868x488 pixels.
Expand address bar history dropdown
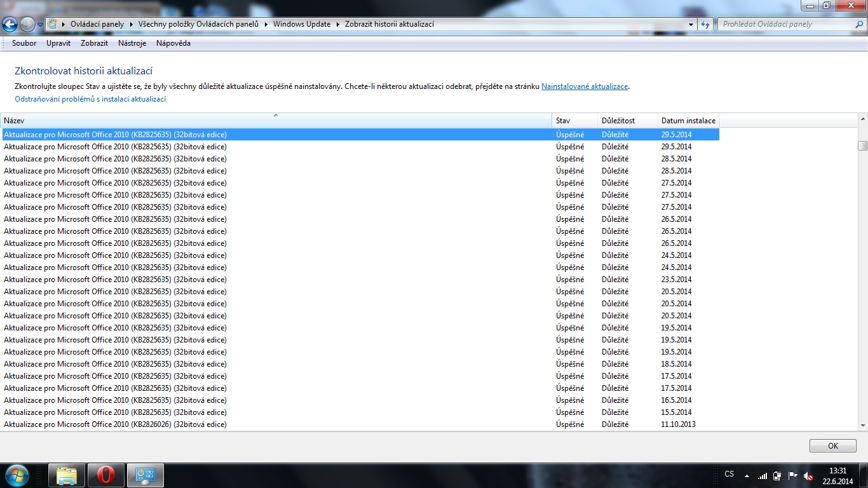[x=691, y=25]
